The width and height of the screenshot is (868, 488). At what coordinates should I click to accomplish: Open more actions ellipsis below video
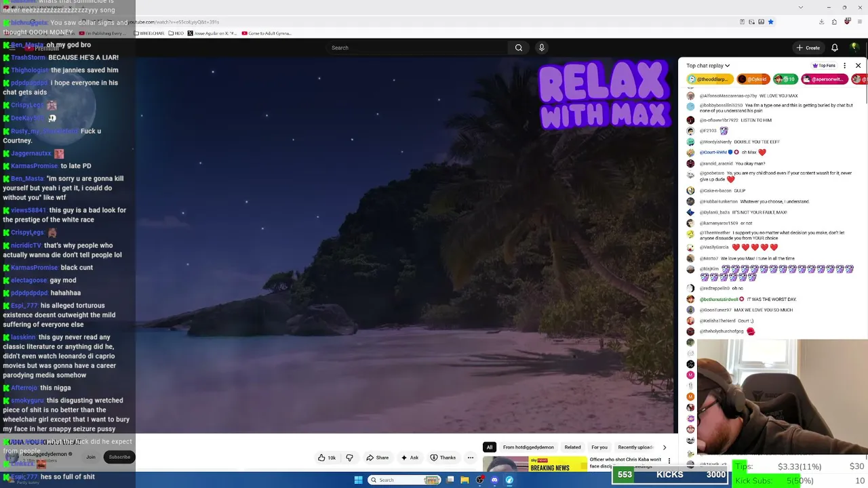[x=470, y=457]
